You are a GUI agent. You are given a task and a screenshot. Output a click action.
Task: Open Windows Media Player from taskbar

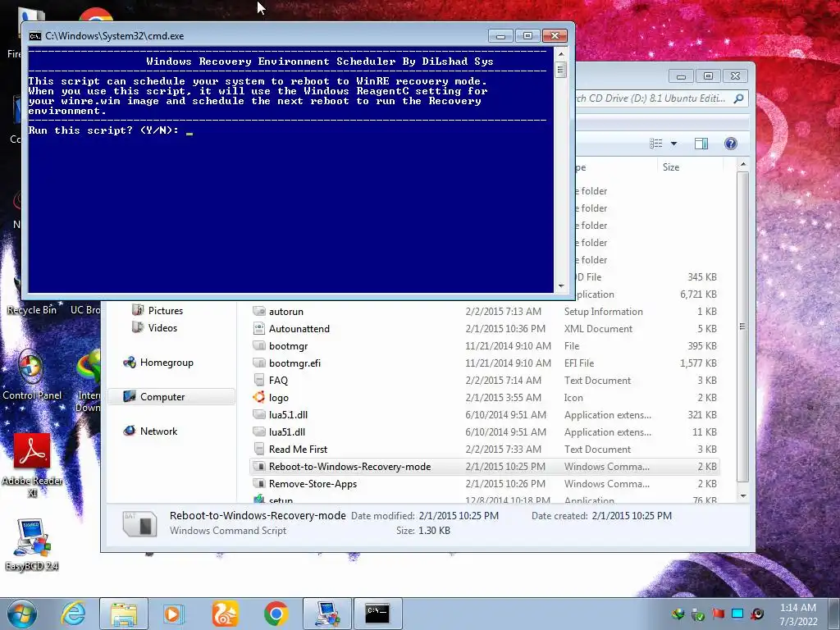pyautogui.click(x=173, y=614)
